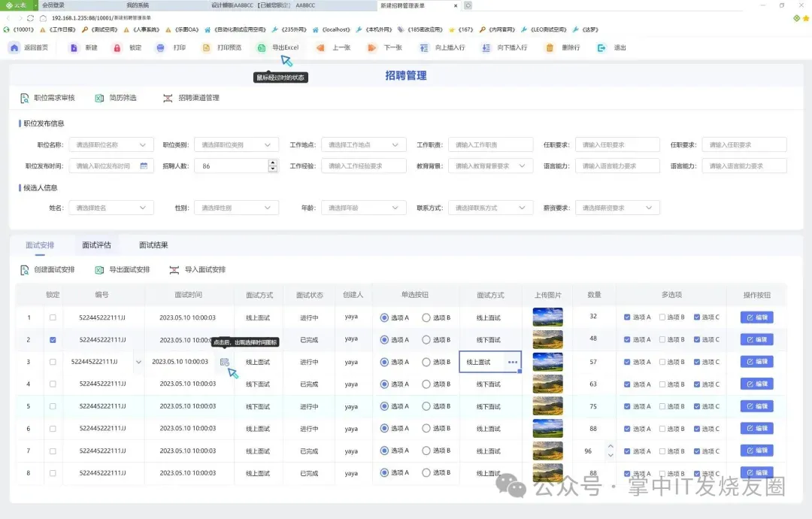Viewport: 812px width, 519px height.
Task: Open the 薪资要求 dropdown
Action: coord(617,208)
